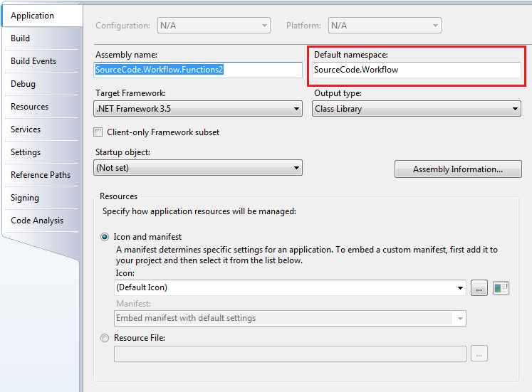Enable Client-only Framework subset checkbox
Screen dimensions: 532x392
coord(98,132)
